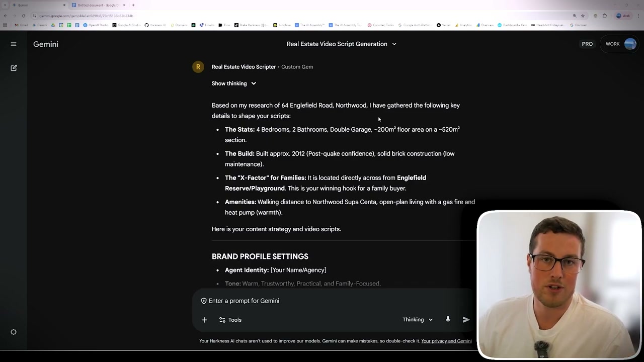Reload the page
Screen dimensions: 644x362
tap(23, 16)
